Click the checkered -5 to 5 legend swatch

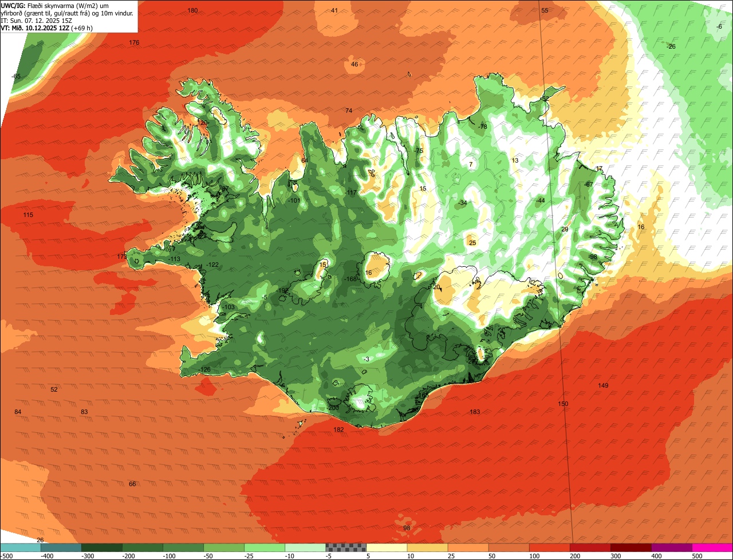[x=346, y=547]
